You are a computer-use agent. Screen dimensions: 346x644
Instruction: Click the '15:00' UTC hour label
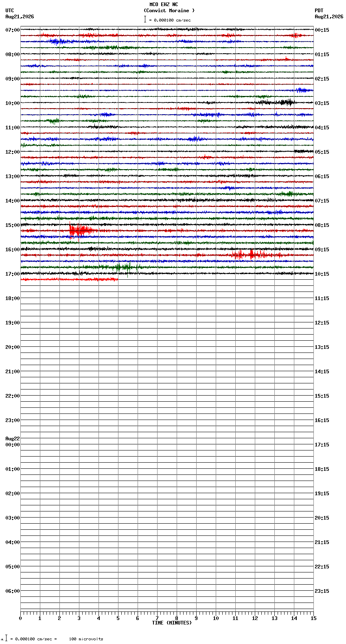click(12, 225)
